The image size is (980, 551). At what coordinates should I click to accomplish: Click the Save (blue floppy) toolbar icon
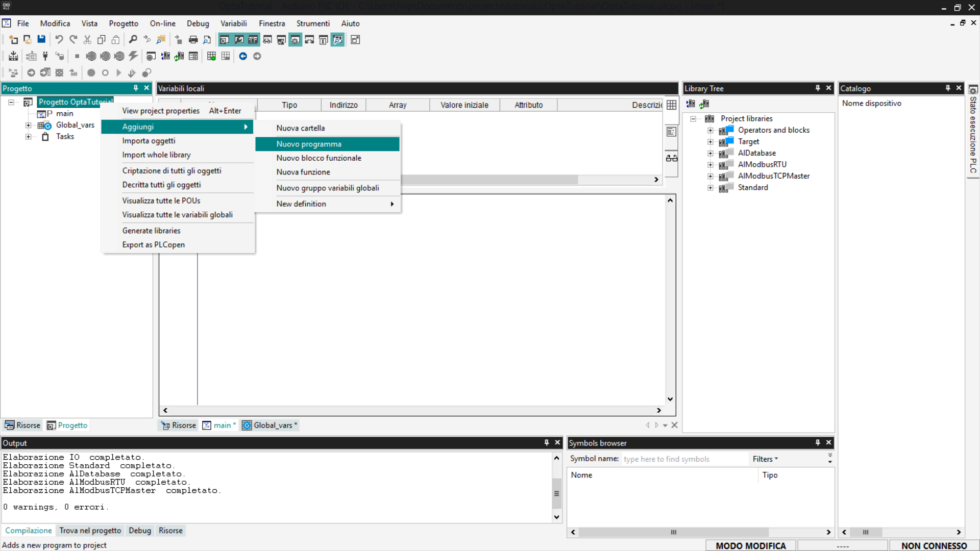point(41,39)
